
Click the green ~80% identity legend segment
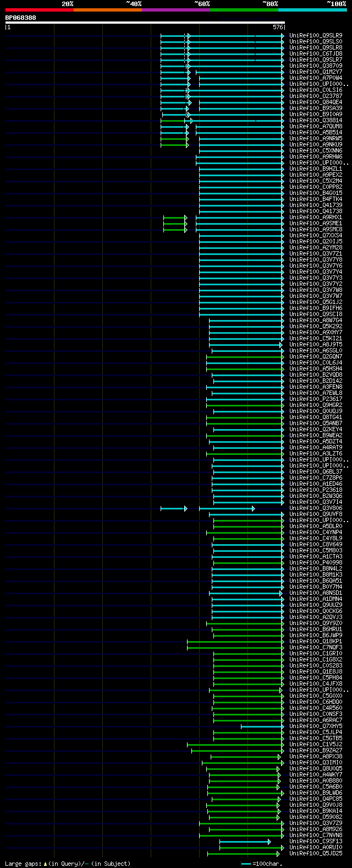point(244,10)
